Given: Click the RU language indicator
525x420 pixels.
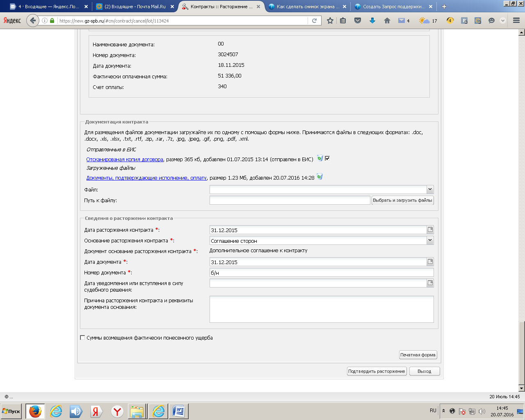Looking at the screenshot, I should [433, 410].
